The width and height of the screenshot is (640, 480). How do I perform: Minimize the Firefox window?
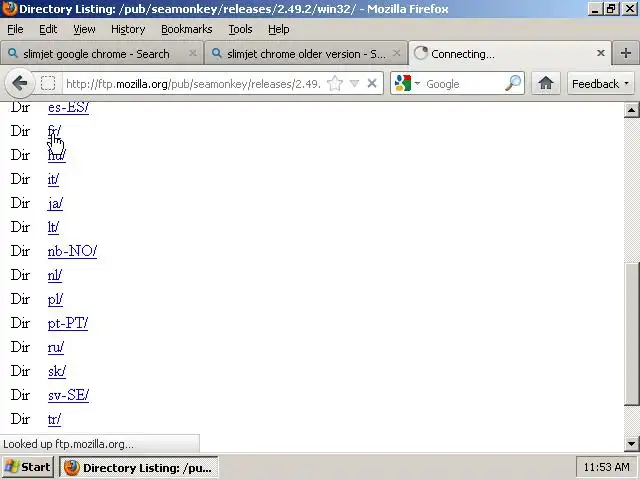[x=595, y=9]
